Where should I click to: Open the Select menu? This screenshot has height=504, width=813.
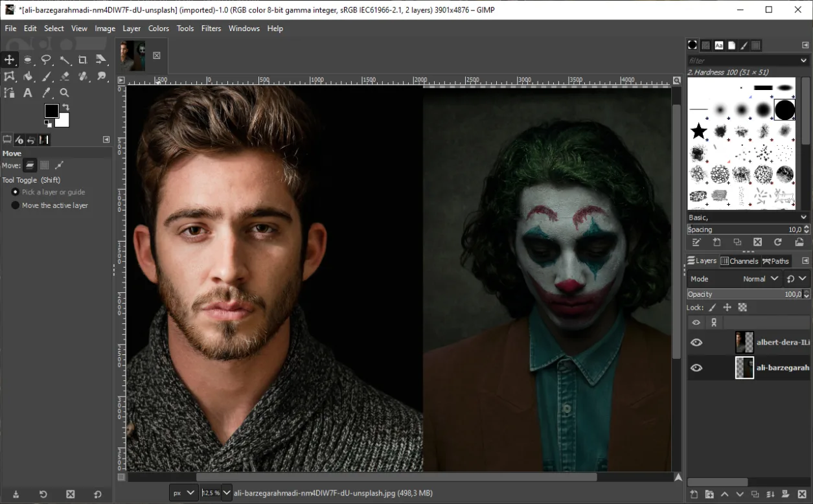pos(54,29)
